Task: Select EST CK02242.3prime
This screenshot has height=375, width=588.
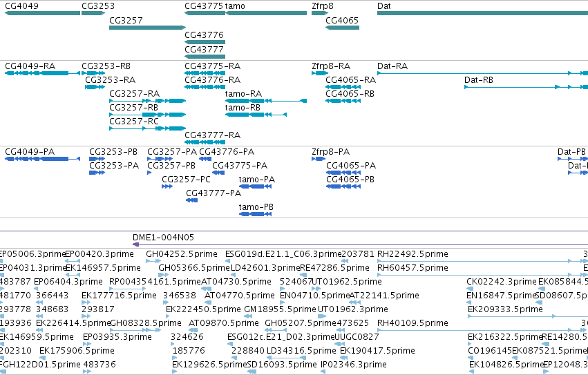Action: coord(470,289)
